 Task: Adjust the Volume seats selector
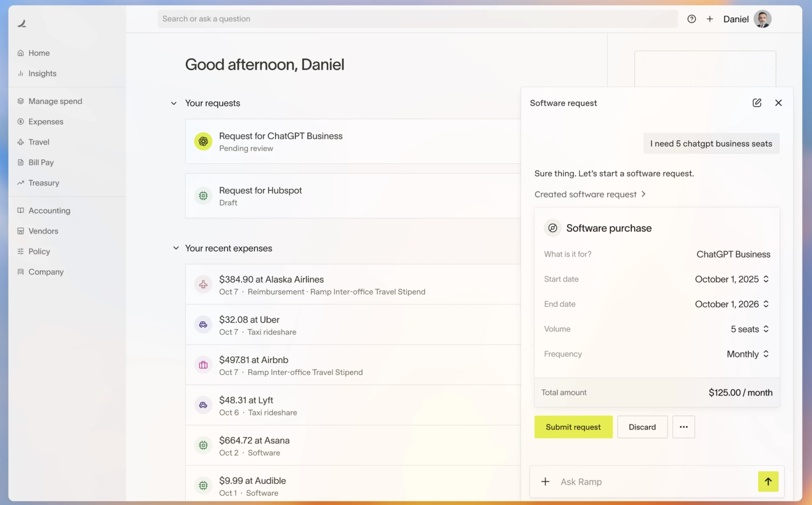point(750,329)
